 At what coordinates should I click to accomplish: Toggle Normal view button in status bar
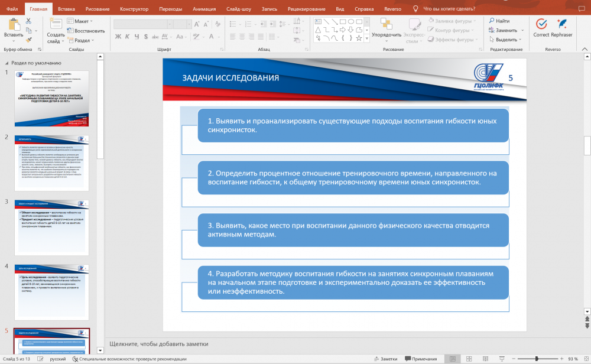453,359
